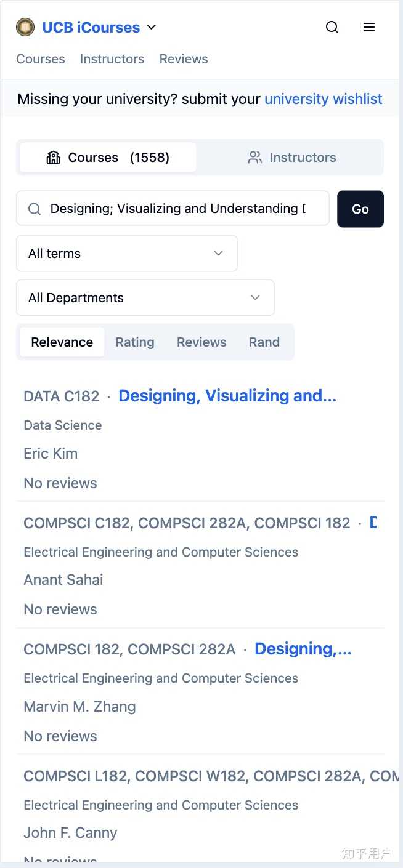Sort results by Reviews
Screen dimensions: 403x868
201,342
